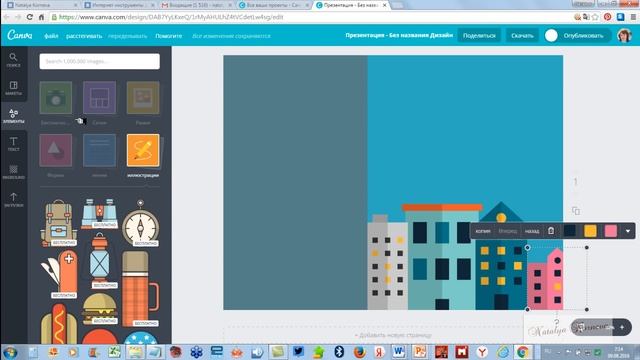Viewport: 640px width, 360px height.
Task: Open Firefox from the taskbar
Action: pyautogui.click(x=359, y=352)
